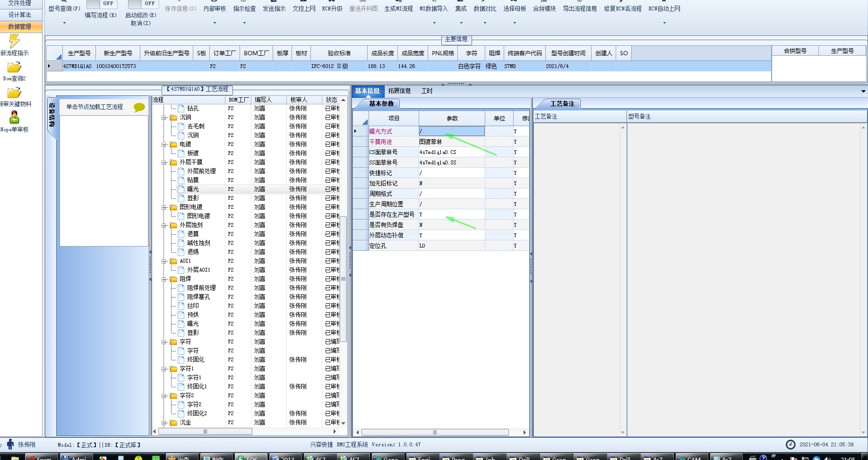
Task: Click the 工艺备注 panel header tab
Action: click(562, 103)
